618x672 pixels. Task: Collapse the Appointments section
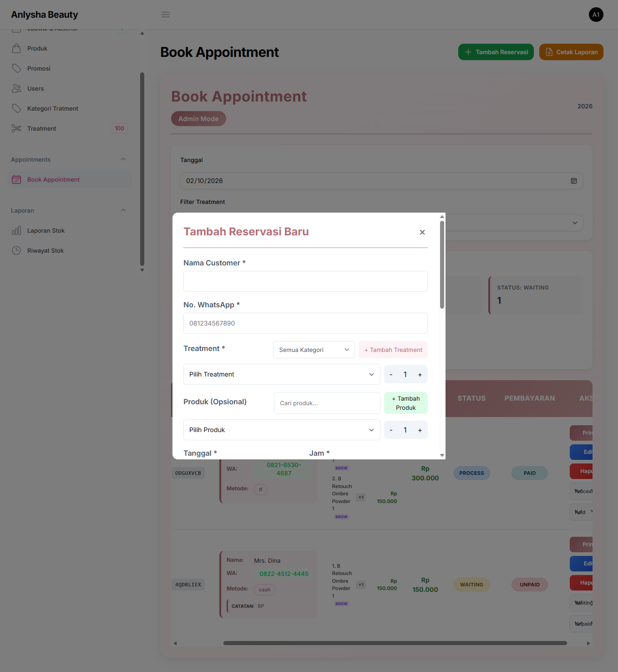tap(123, 159)
